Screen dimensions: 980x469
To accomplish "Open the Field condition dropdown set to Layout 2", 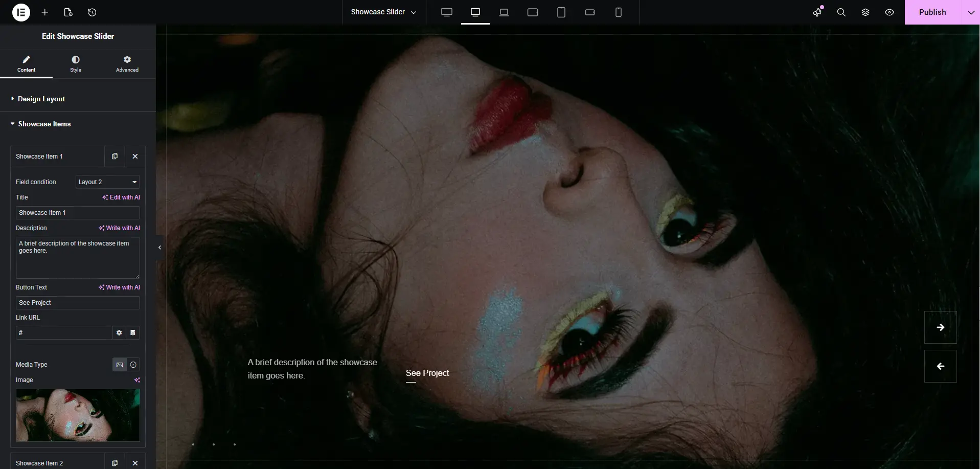I will coord(107,182).
